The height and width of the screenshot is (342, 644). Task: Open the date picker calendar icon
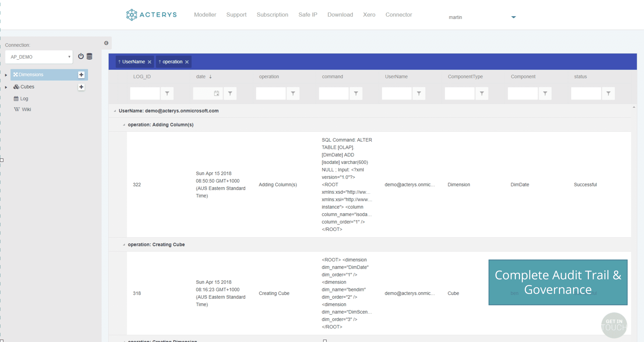point(217,93)
